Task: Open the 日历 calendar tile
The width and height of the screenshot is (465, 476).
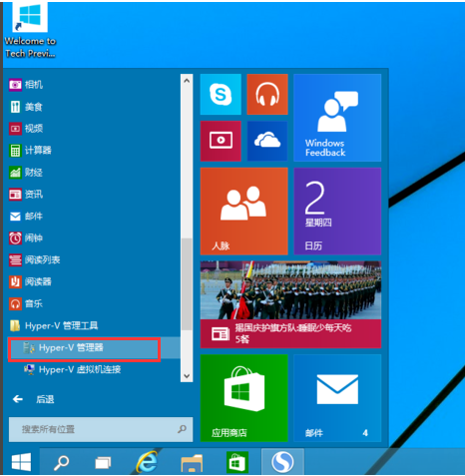Action: (x=337, y=212)
